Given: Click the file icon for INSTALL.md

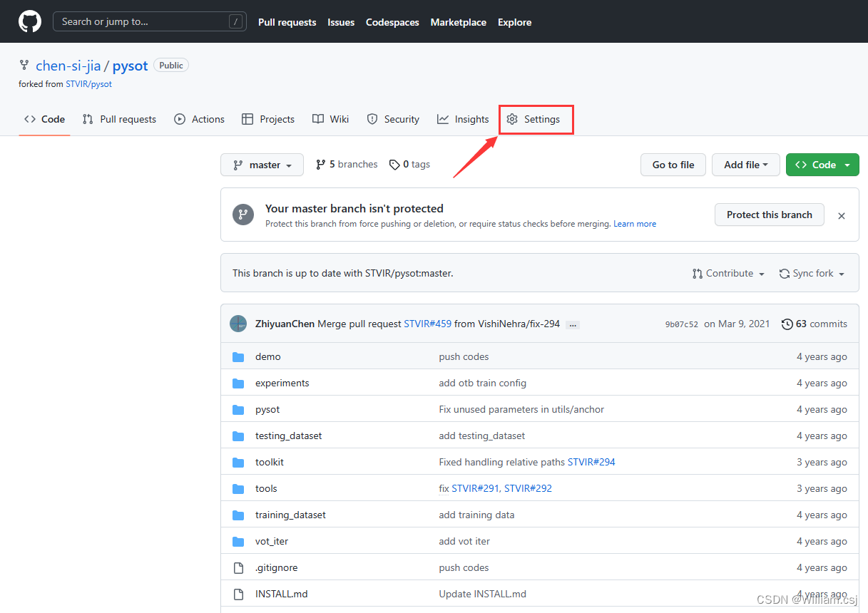Looking at the screenshot, I should coord(238,594).
